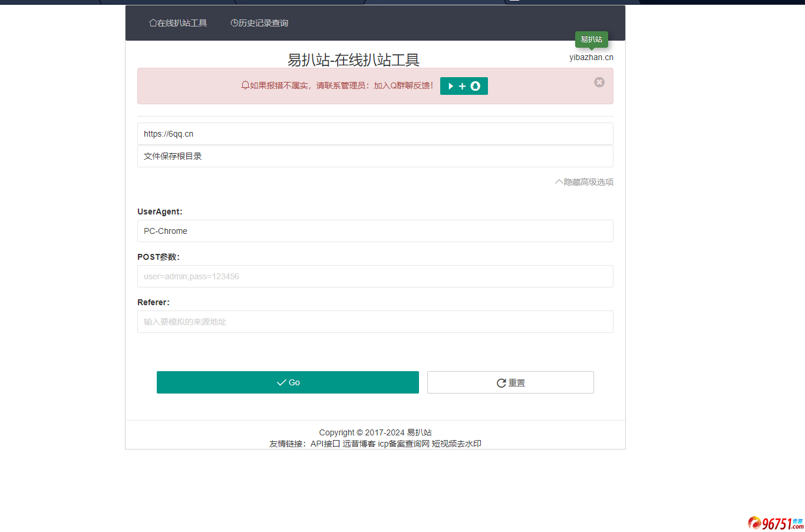Image resolution: width=805 pixels, height=532 pixels.
Task: Click the bell icon in the alert
Action: (x=245, y=85)
